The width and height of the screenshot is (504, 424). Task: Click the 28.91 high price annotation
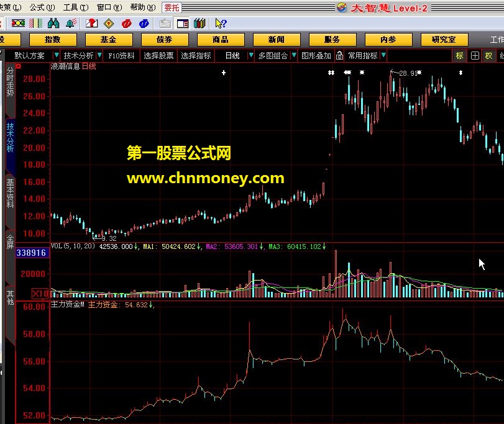[x=408, y=73]
